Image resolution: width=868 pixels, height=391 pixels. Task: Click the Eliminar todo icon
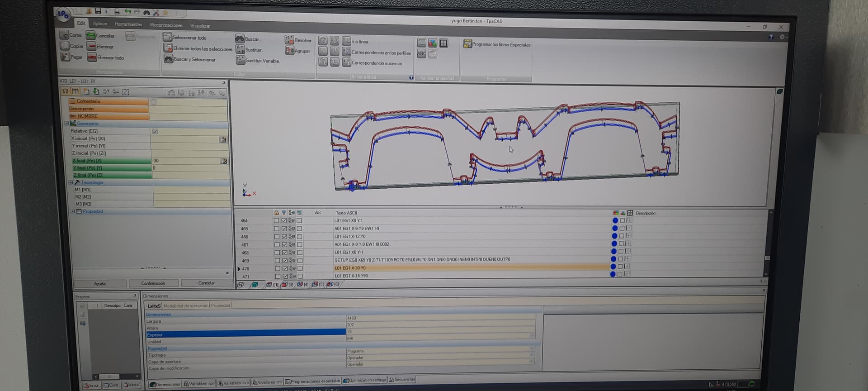[92, 57]
